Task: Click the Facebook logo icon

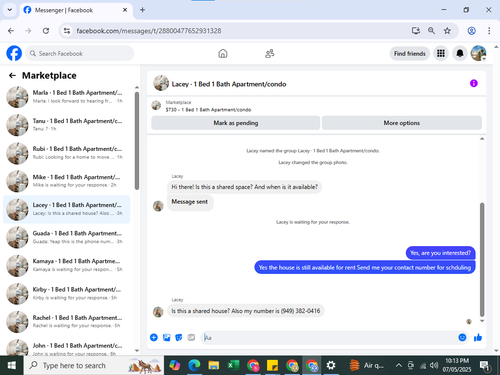Action: click(x=14, y=53)
